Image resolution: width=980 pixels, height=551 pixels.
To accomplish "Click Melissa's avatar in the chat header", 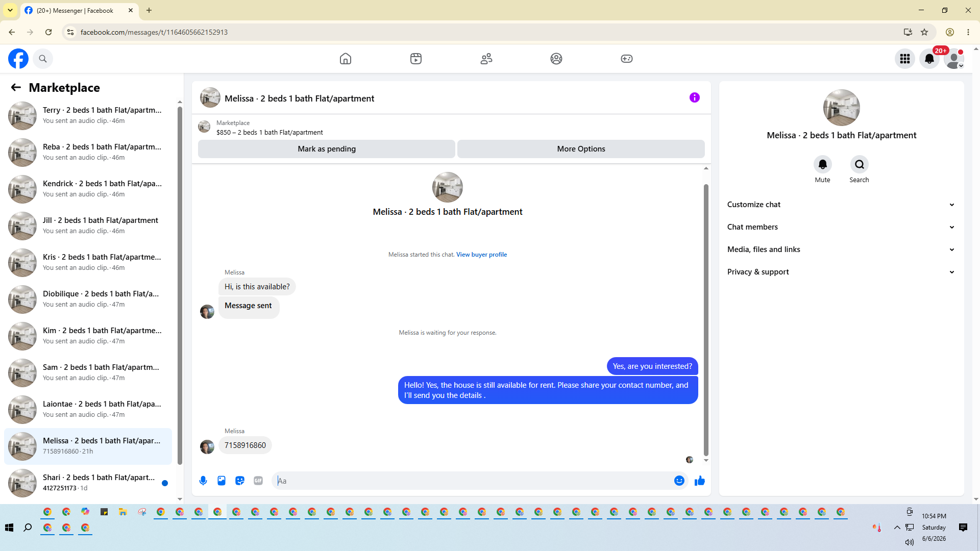I will coord(210,97).
